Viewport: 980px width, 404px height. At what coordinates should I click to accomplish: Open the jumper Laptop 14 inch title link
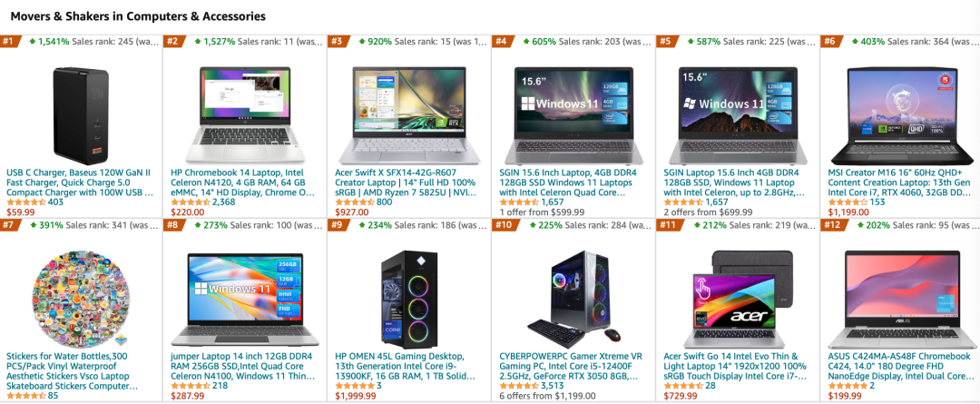pyautogui.click(x=243, y=367)
